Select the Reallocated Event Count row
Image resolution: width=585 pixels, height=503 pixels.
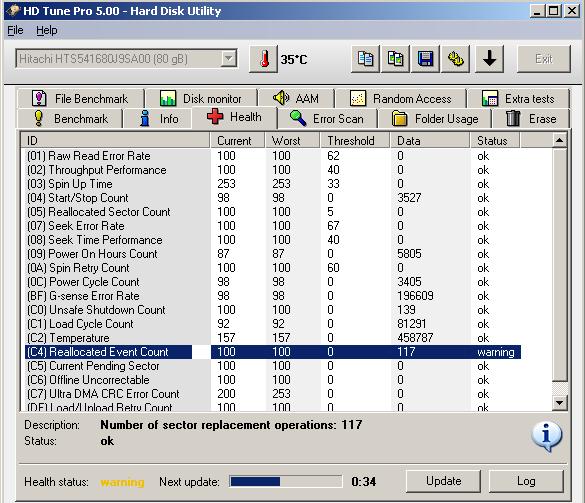[x=272, y=352]
